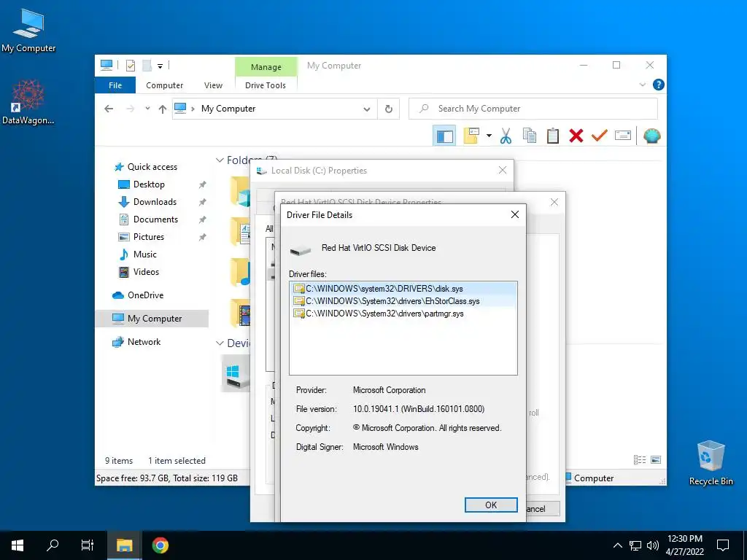
Task: Open the File menu tab
Action: coord(115,85)
